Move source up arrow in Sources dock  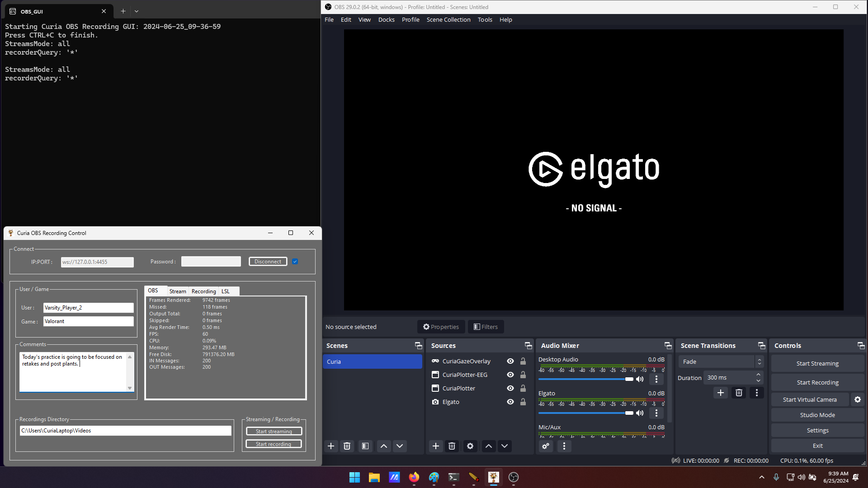(489, 446)
